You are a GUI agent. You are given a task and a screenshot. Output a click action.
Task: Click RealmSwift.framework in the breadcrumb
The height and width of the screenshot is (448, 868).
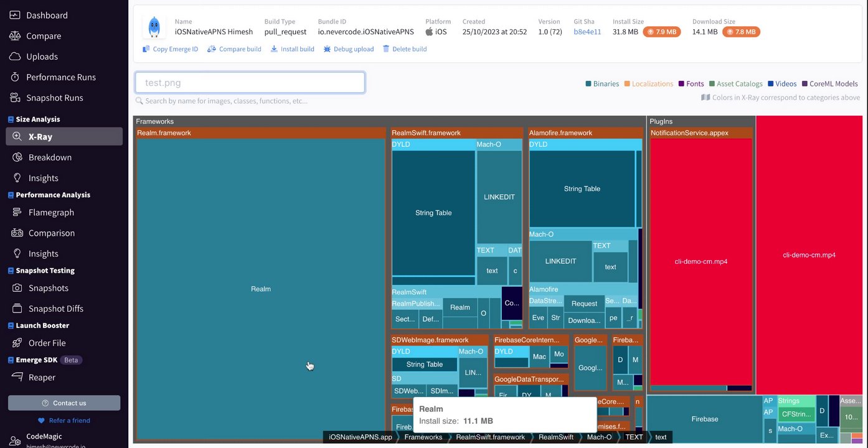point(491,437)
